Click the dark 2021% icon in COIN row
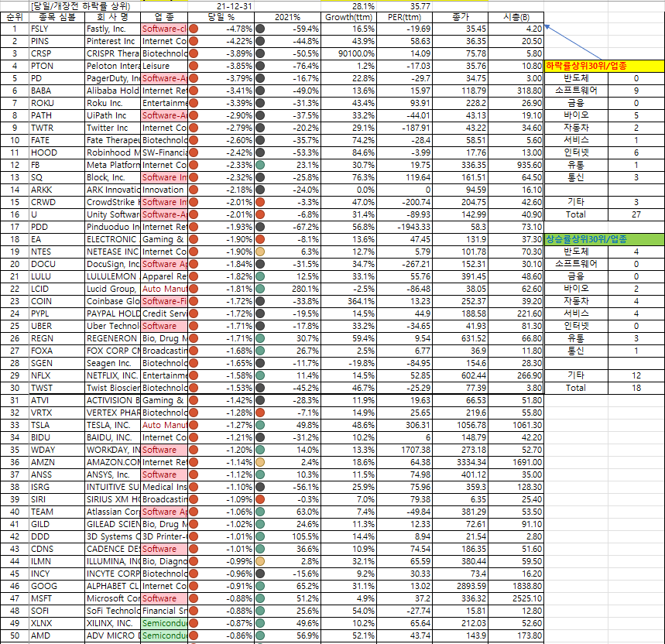The height and width of the screenshot is (644, 665). coord(260,301)
